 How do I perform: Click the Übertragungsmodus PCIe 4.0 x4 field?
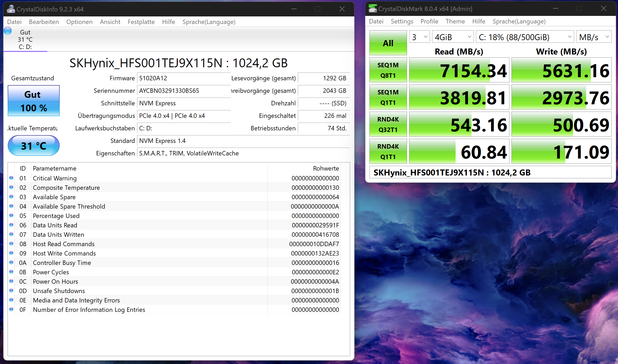click(x=184, y=116)
